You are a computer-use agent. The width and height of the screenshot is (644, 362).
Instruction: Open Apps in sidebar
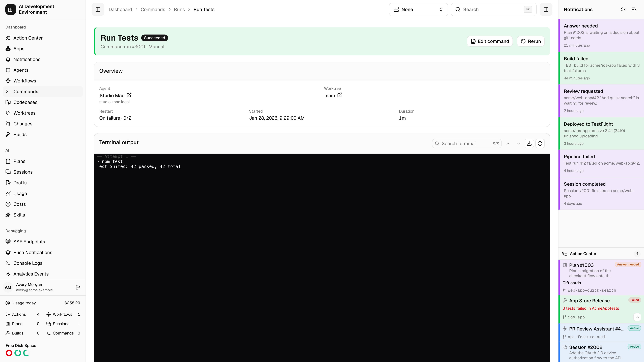43,49
